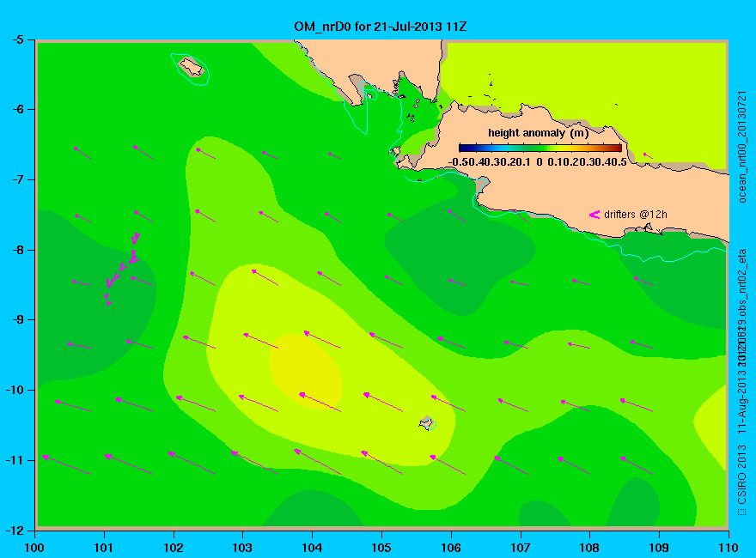The height and width of the screenshot is (558, 756).
Task: Click the x-axis label 101
Action: coord(104,548)
